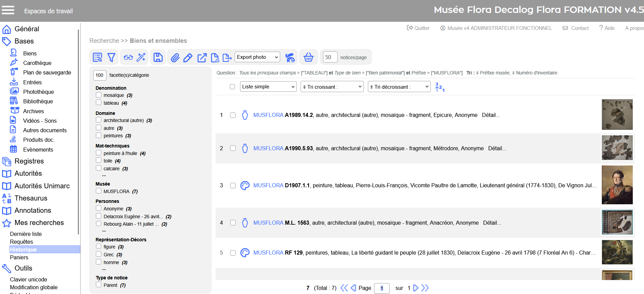Open the 'Export photo' dropdown
This screenshot has width=644, height=294.
click(257, 57)
